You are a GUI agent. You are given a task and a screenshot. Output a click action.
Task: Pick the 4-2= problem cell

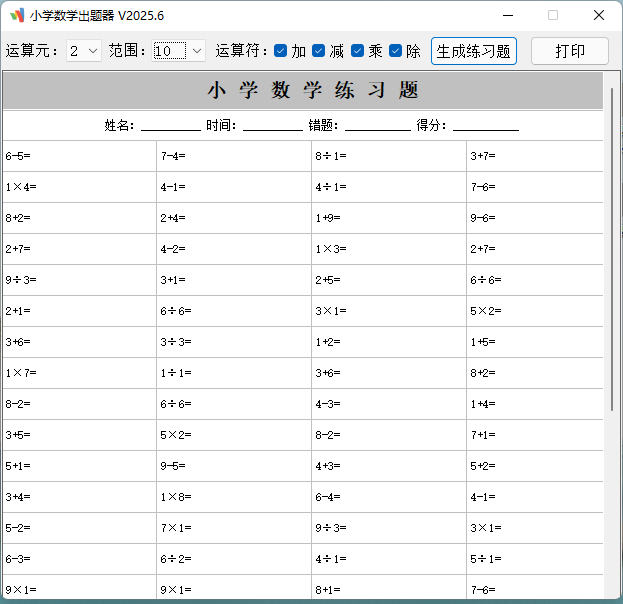pyautogui.click(x=234, y=249)
